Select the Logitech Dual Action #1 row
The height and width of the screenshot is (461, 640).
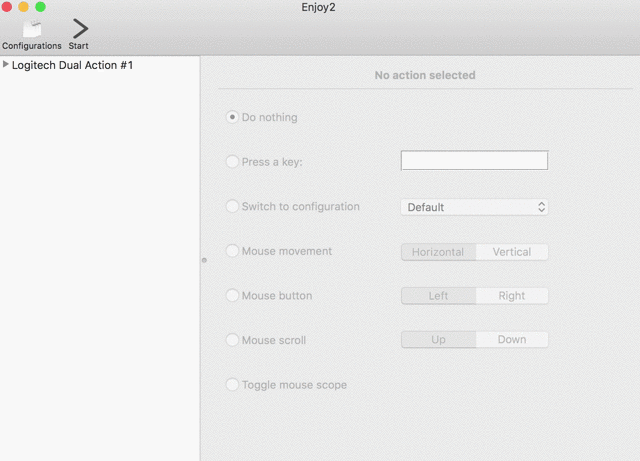tap(100, 65)
